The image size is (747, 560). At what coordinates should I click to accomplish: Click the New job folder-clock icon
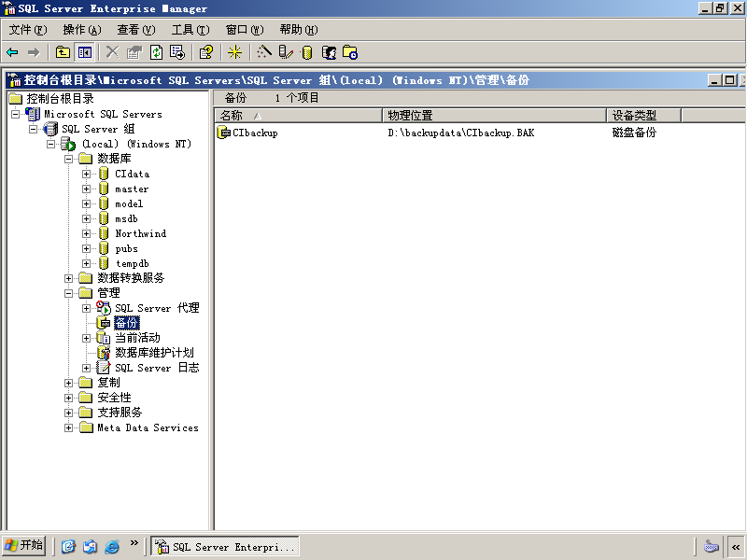(350, 52)
